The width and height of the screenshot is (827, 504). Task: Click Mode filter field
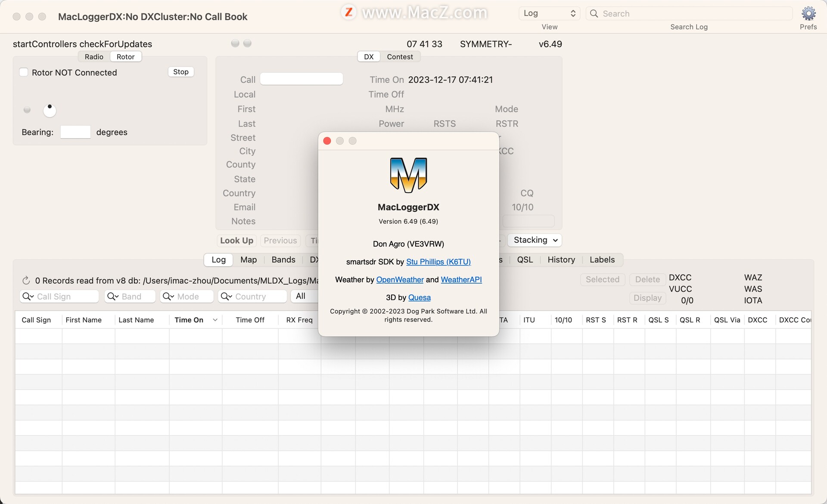click(x=187, y=297)
